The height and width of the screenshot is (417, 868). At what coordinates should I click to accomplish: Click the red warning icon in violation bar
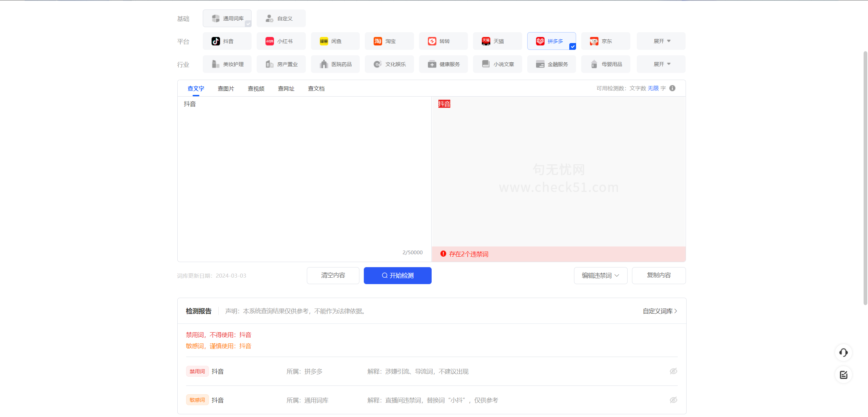click(443, 254)
